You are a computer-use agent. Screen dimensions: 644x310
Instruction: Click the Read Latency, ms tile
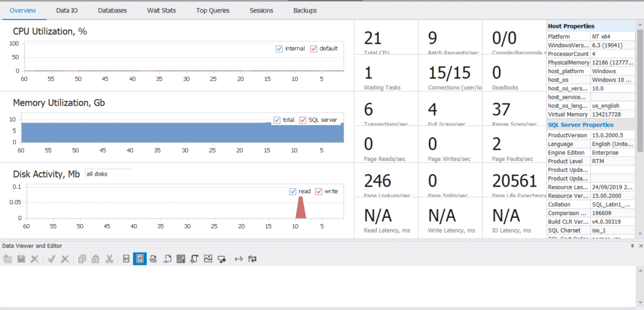pos(387,218)
